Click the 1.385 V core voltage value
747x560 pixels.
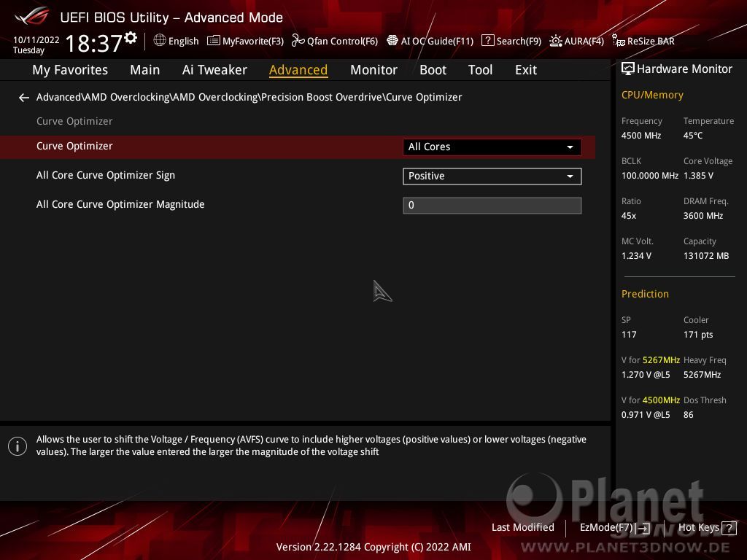click(698, 176)
